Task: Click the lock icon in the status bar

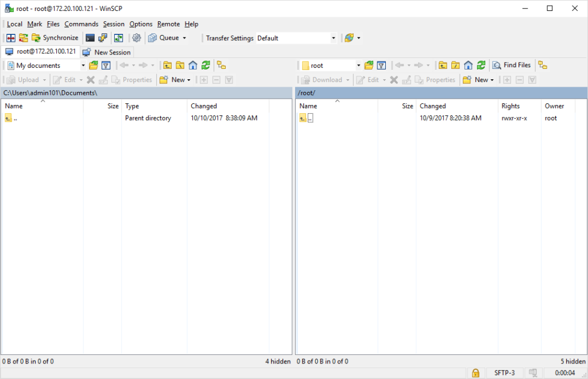Action: tap(475, 373)
